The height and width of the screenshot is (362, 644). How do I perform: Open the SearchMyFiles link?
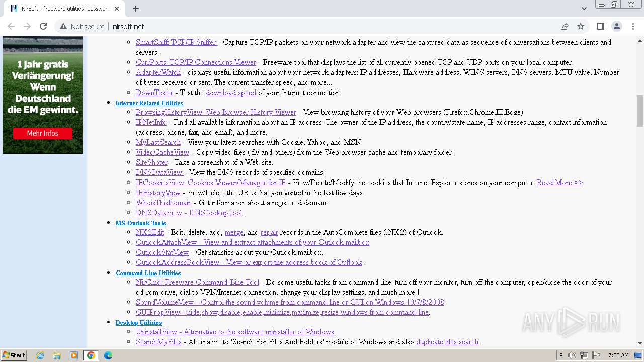[158, 342]
